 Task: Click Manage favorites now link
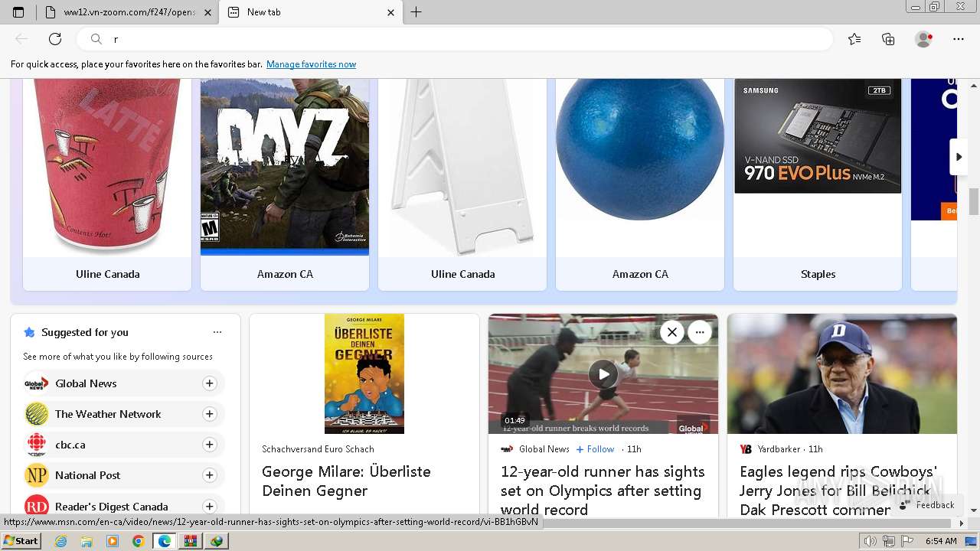[311, 64]
